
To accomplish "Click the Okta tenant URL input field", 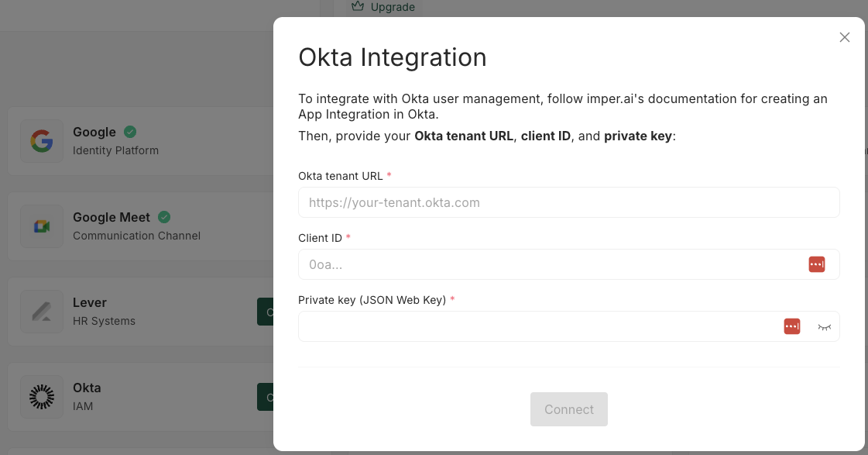I will (x=568, y=202).
